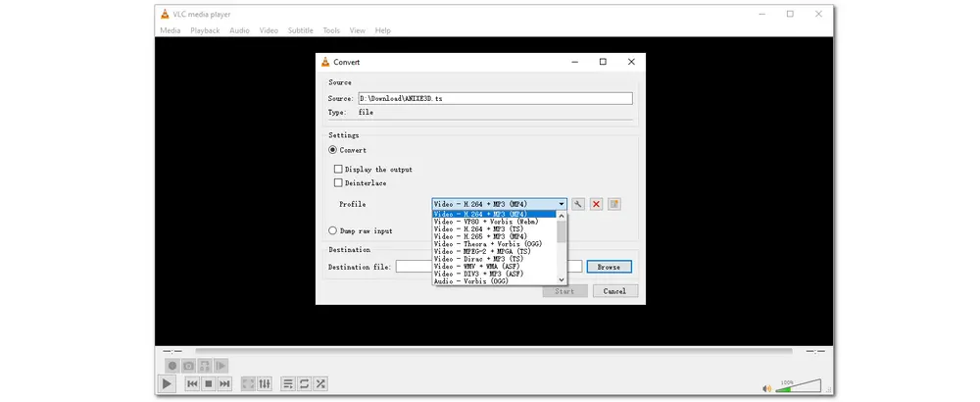This screenshot has width=980, height=402.
Task: Click profile list scrollbar up arrow
Action: (562, 216)
